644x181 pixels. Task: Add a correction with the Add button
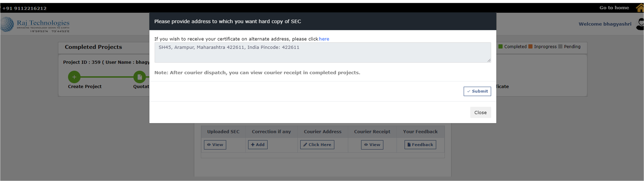(x=258, y=145)
